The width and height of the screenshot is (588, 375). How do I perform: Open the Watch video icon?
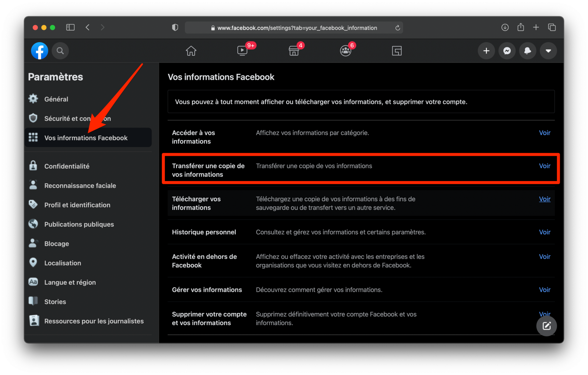tap(242, 51)
